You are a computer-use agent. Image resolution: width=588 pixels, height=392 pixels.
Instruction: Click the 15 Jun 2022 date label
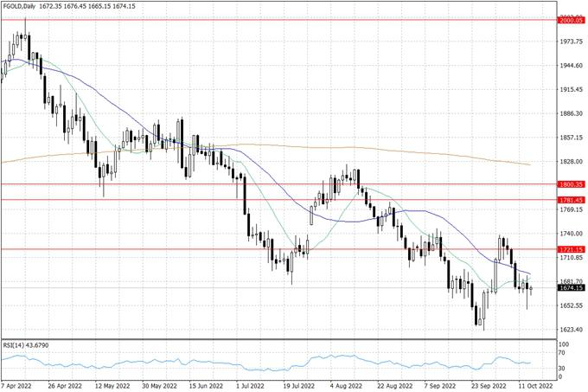[206, 385]
